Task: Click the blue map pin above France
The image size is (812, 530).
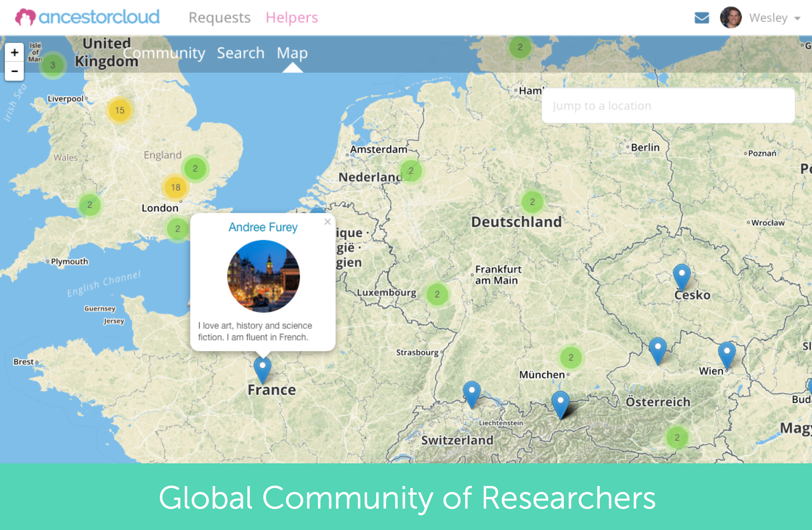Action: pos(262,367)
